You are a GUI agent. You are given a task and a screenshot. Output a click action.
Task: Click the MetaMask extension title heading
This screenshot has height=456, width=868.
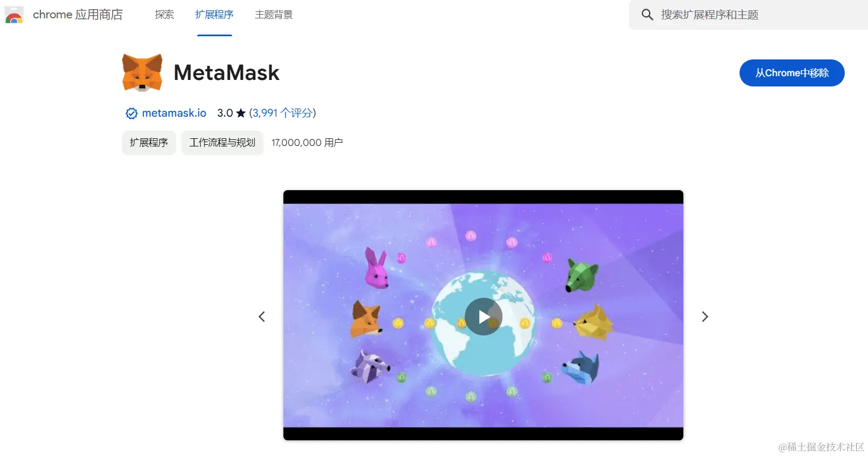(227, 73)
